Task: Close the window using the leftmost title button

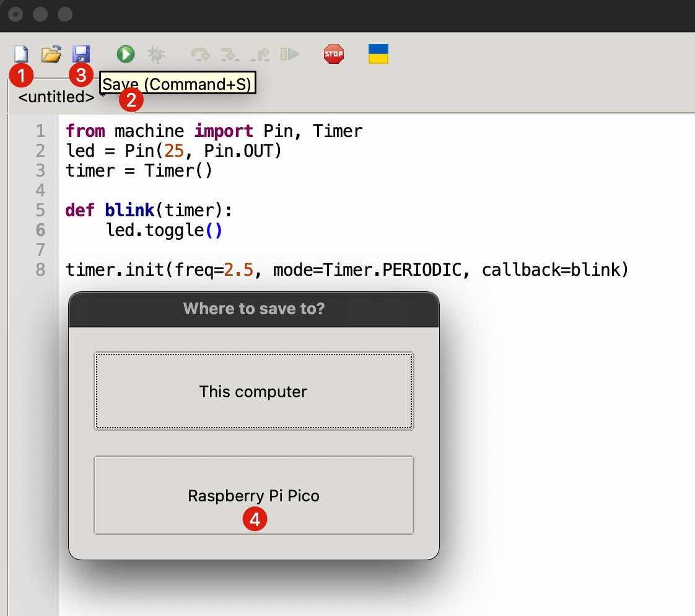Action: click(16, 14)
